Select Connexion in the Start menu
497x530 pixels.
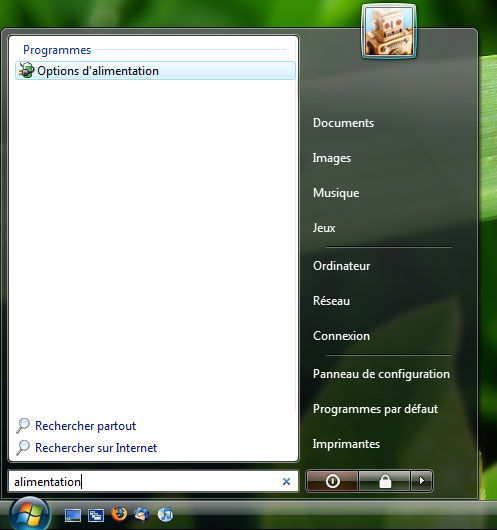click(341, 336)
